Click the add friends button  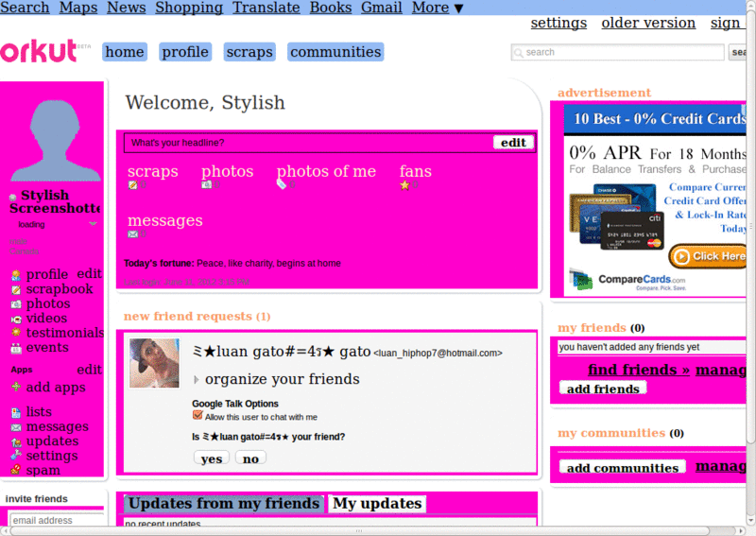pyautogui.click(x=603, y=389)
